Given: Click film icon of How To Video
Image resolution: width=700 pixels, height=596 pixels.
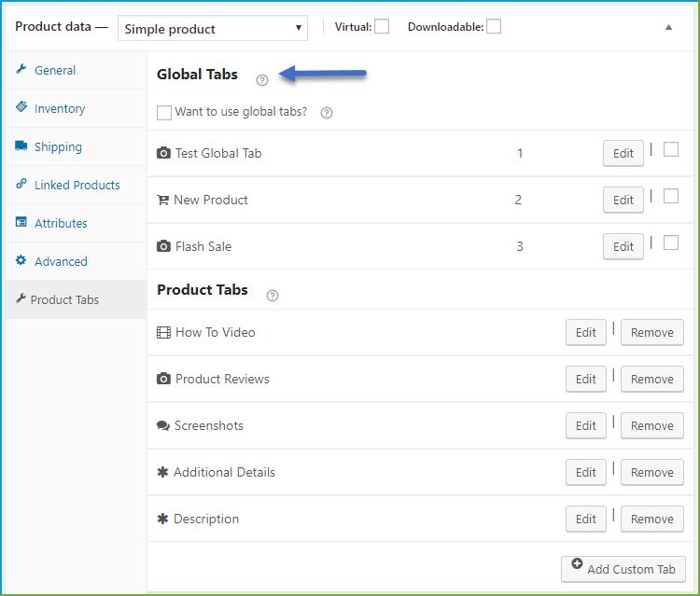Looking at the screenshot, I should tap(163, 332).
